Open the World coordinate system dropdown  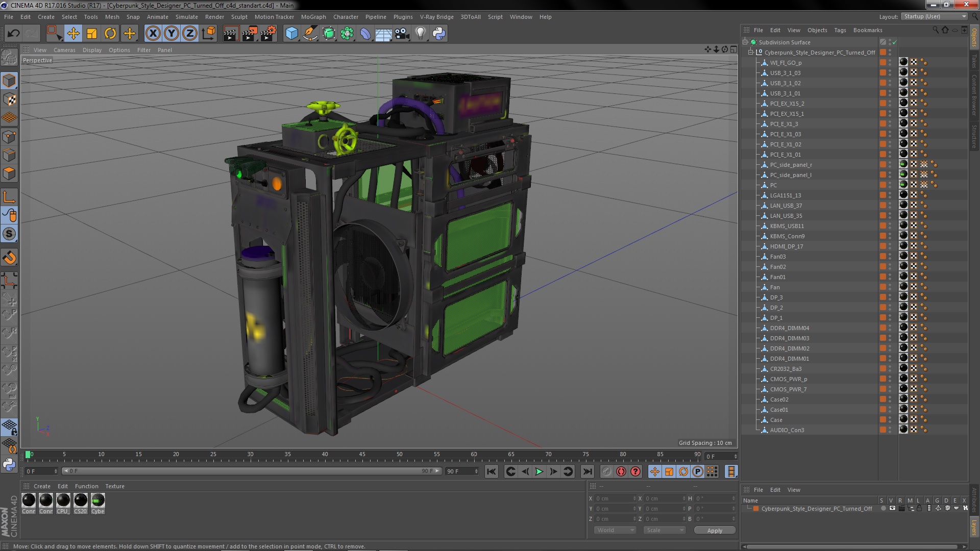pos(615,530)
